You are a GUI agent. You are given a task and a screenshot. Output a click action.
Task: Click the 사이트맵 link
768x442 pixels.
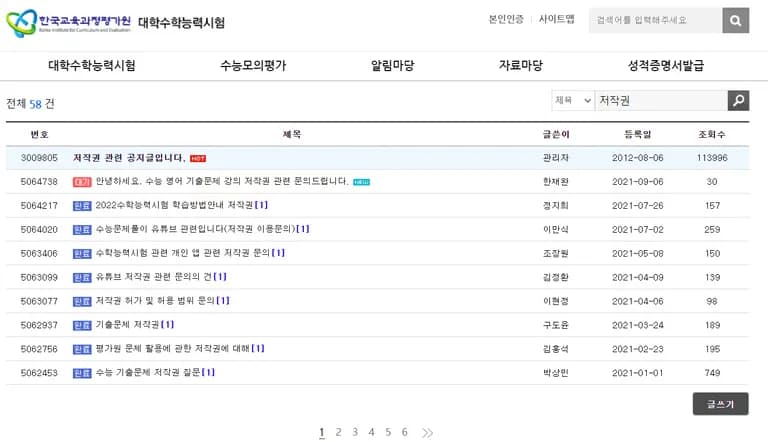(556, 19)
